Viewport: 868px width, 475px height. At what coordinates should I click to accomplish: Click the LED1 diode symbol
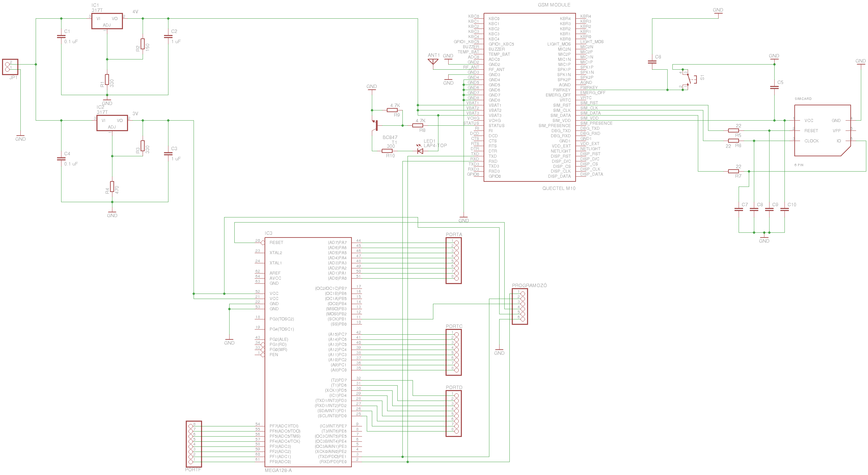(420, 151)
